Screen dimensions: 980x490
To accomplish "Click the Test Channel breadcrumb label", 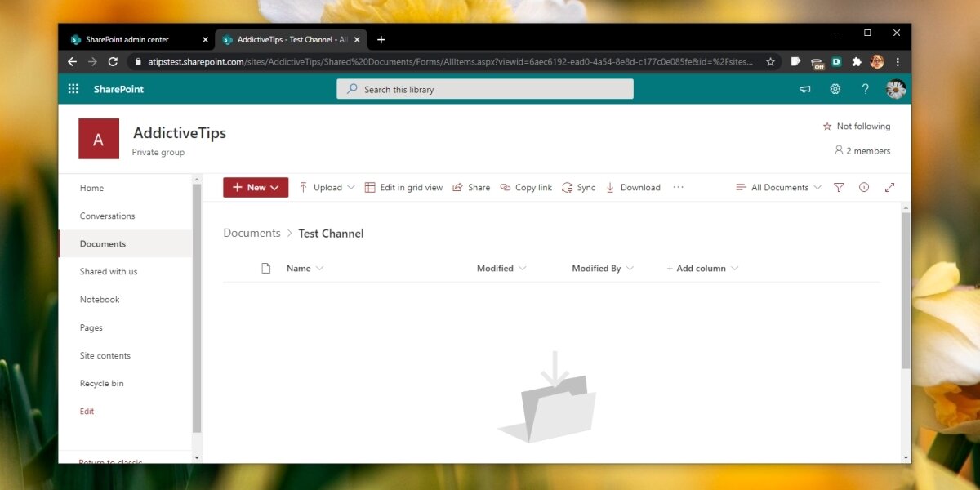I will pyautogui.click(x=331, y=234).
